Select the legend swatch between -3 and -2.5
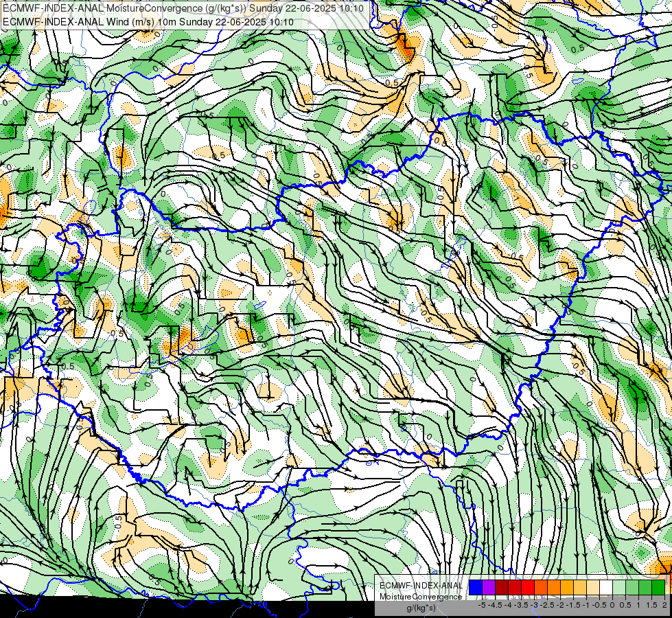Image resolution: width=672 pixels, height=618 pixels. (x=541, y=588)
